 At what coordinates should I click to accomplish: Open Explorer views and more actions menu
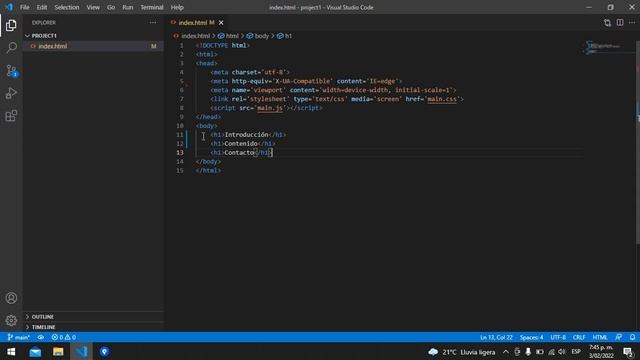click(x=153, y=23)
